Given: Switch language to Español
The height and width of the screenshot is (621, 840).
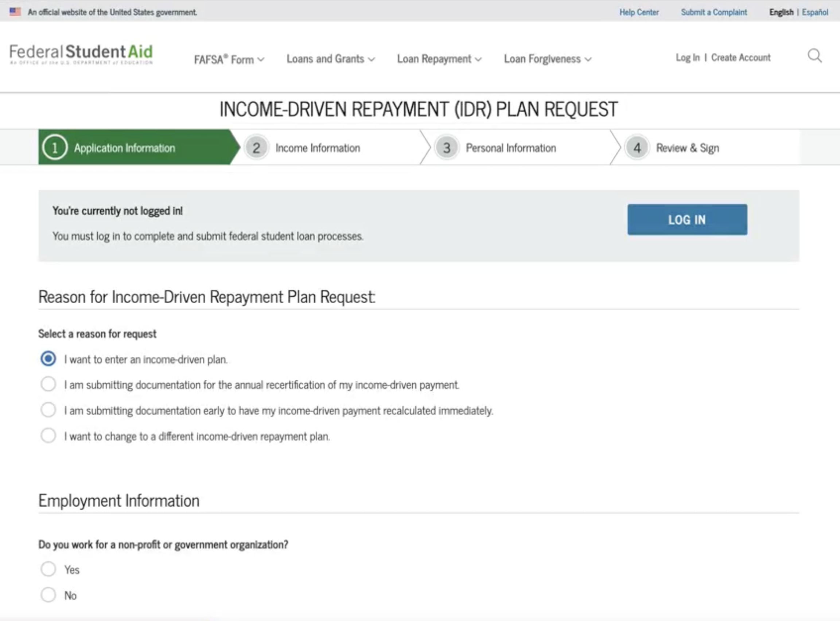Looking at the screenshot, I should click(x=815, y=12).
